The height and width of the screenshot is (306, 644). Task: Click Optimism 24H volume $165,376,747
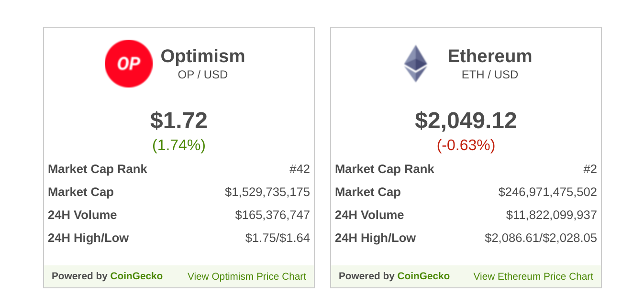click(272, 215)
